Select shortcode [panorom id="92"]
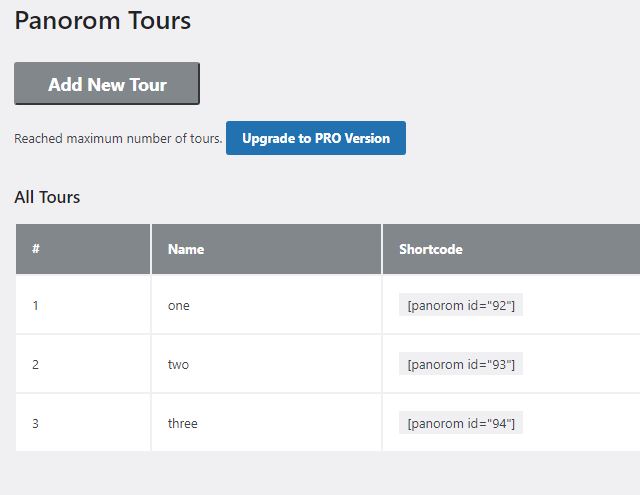 point(461,306)
